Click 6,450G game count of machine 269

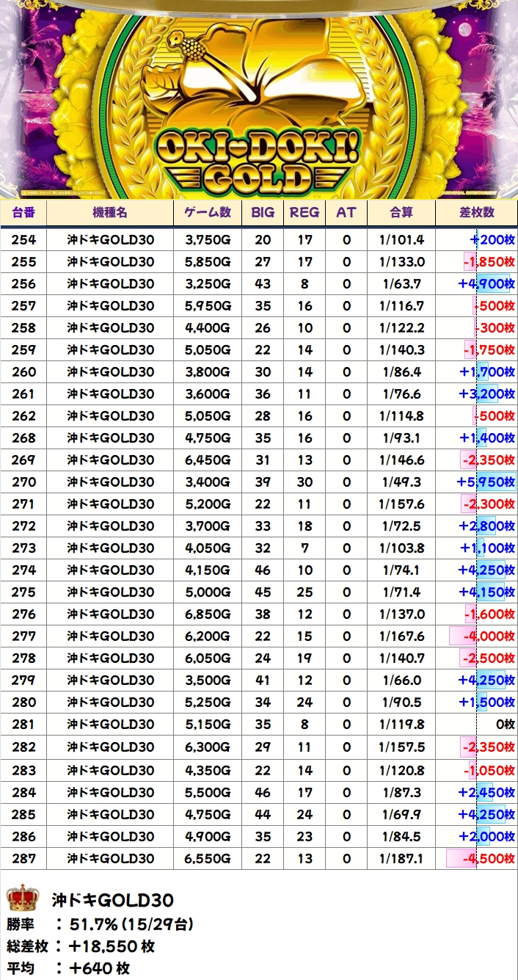coord(208,460)
